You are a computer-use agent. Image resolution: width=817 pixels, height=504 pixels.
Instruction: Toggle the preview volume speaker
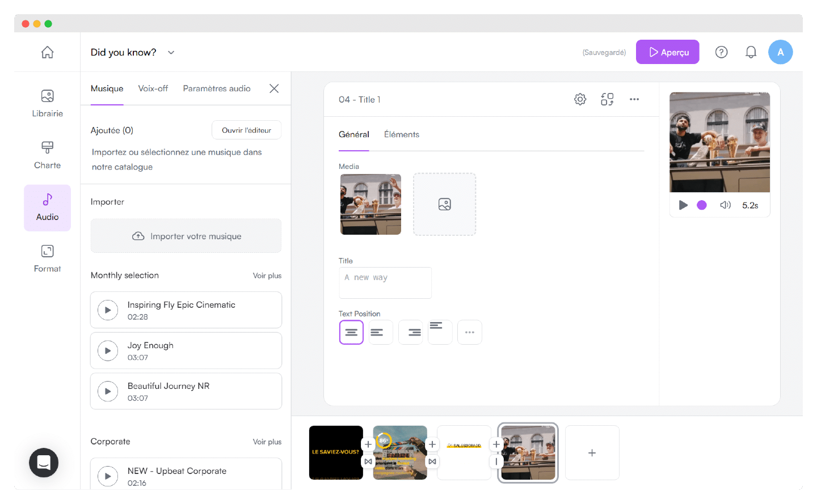tap(725, 205)
